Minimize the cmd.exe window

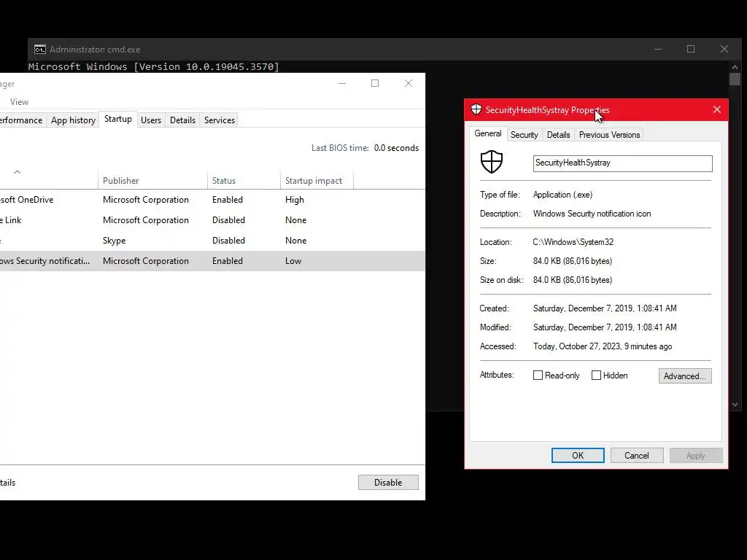click(658, 49)
